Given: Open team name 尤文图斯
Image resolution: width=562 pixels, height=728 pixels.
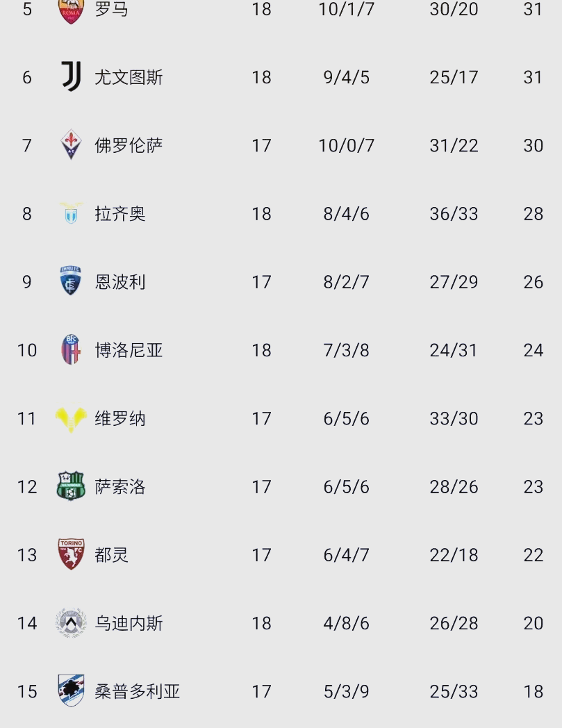Looking at the screenshot, I should coord(129,77).
